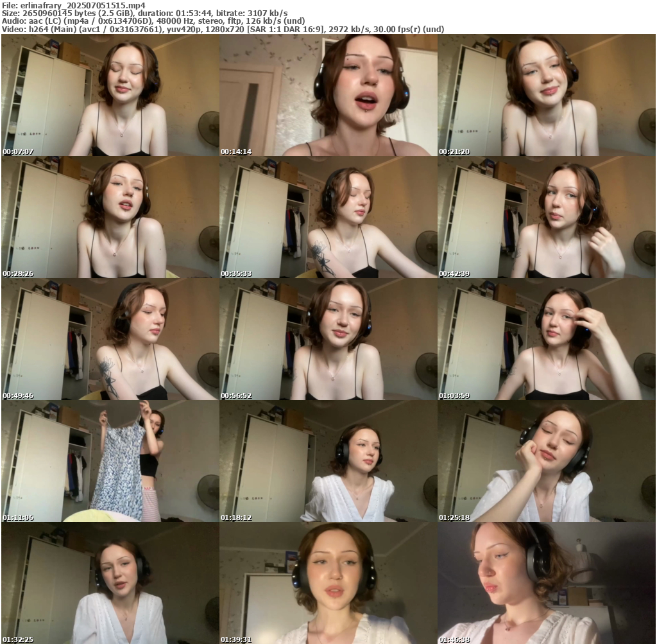Click the thumbnail stamped 01:18:12
This screenshot has width=657, height=644.
[328, 461]
